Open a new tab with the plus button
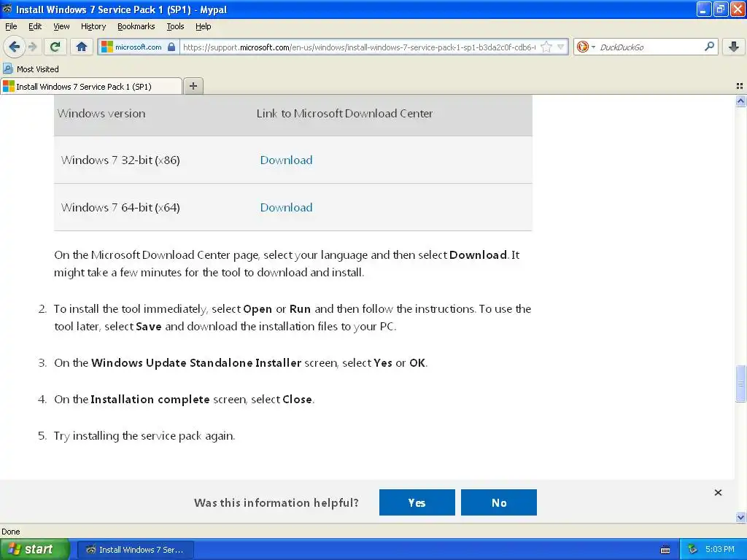 [193, 86]
